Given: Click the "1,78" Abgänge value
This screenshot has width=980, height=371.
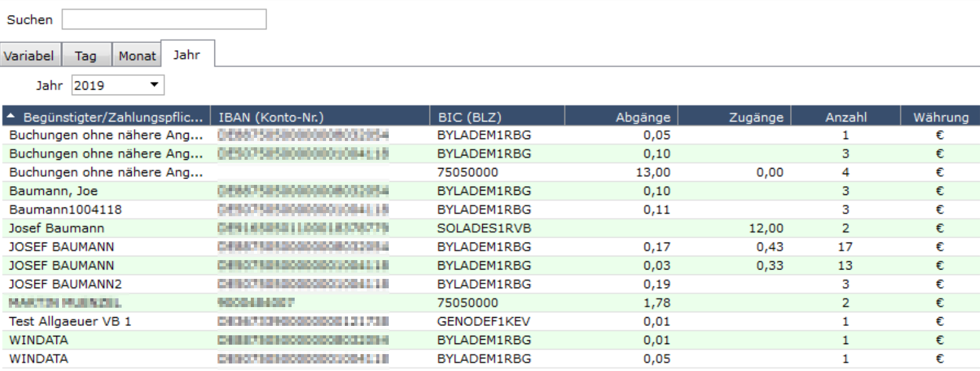Looking at the screenshot, I should [658, 303].
